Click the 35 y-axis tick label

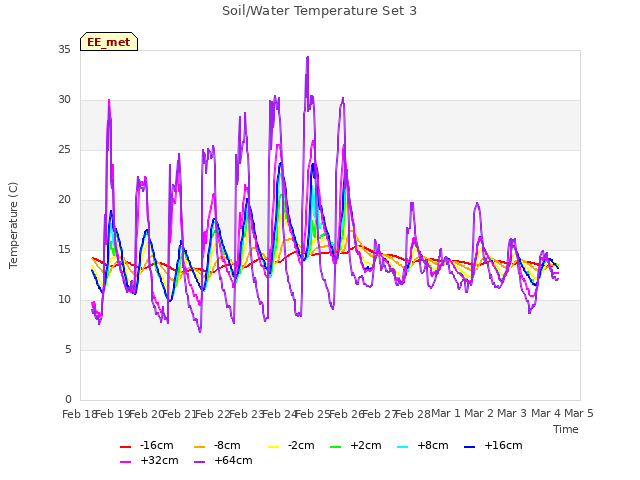(64, 49)
